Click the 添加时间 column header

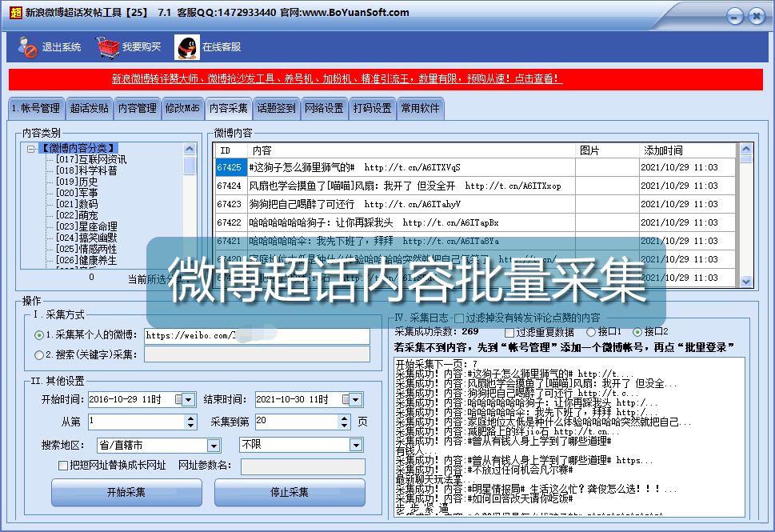(688, 150)
